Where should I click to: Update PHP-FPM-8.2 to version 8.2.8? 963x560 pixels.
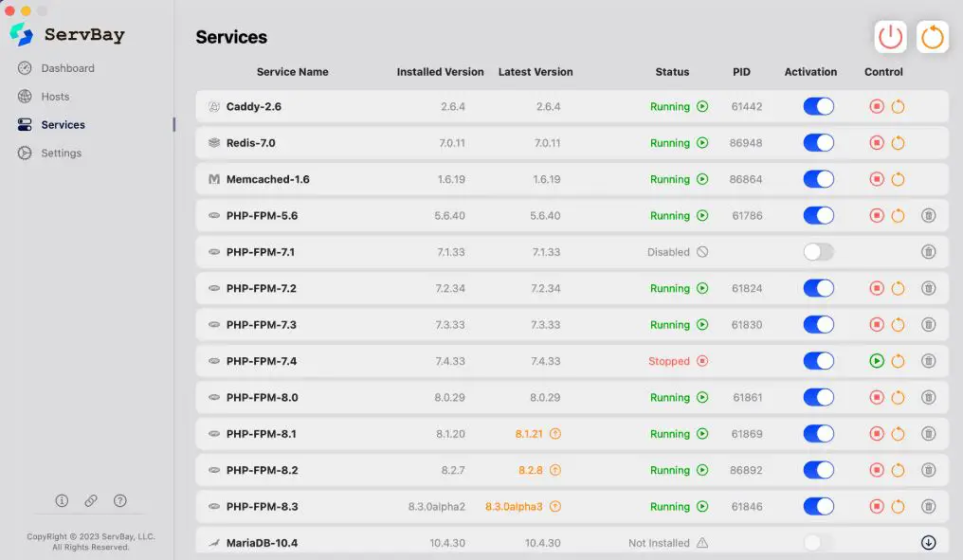(555, 470)
